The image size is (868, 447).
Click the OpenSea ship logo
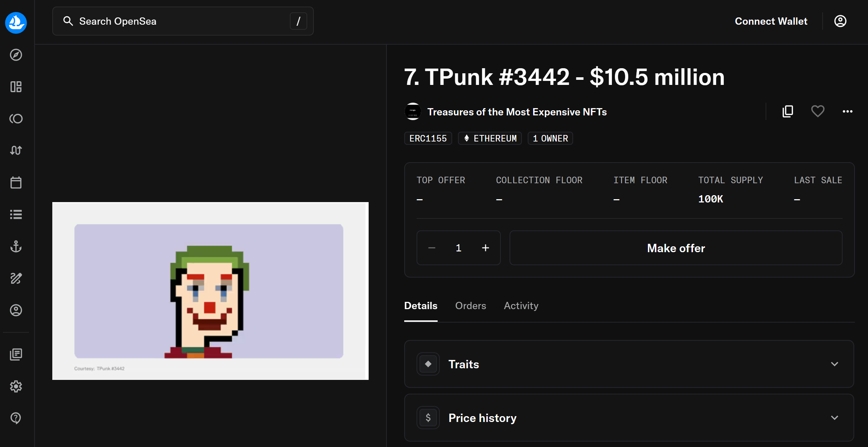pyautogui.click(x=16, y=23)
